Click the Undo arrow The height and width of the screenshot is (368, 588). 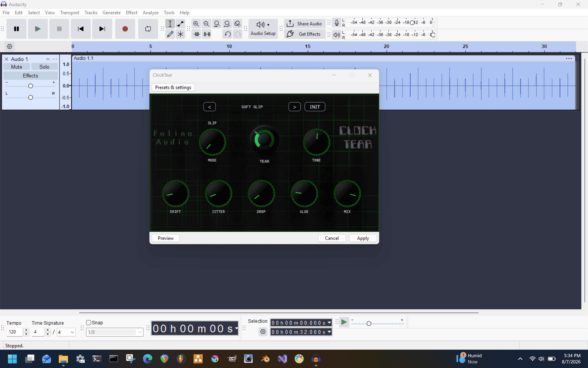click(228, 34)
